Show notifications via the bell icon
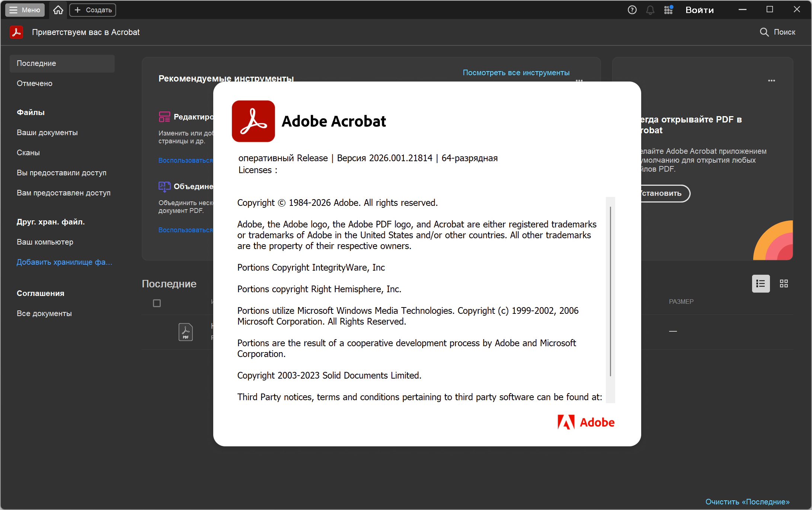812x510 pixels. click(x=650, y=10)
